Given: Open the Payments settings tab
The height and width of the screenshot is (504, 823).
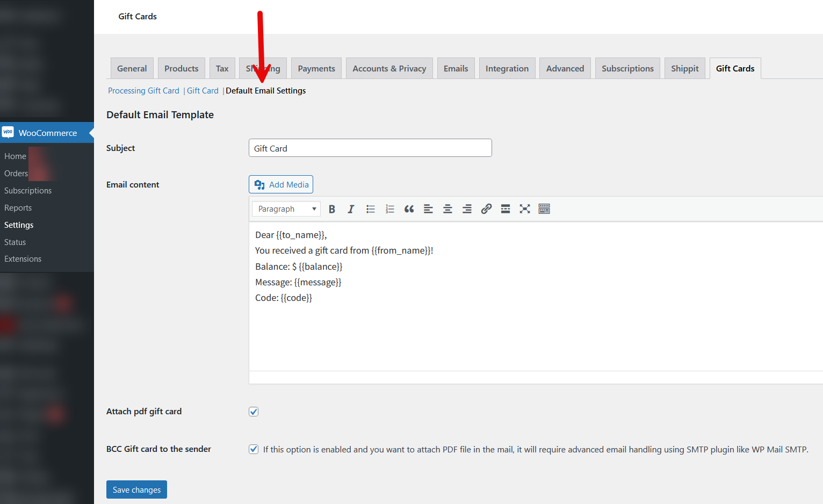Looking at the screenshot, I should pos(316,68).
